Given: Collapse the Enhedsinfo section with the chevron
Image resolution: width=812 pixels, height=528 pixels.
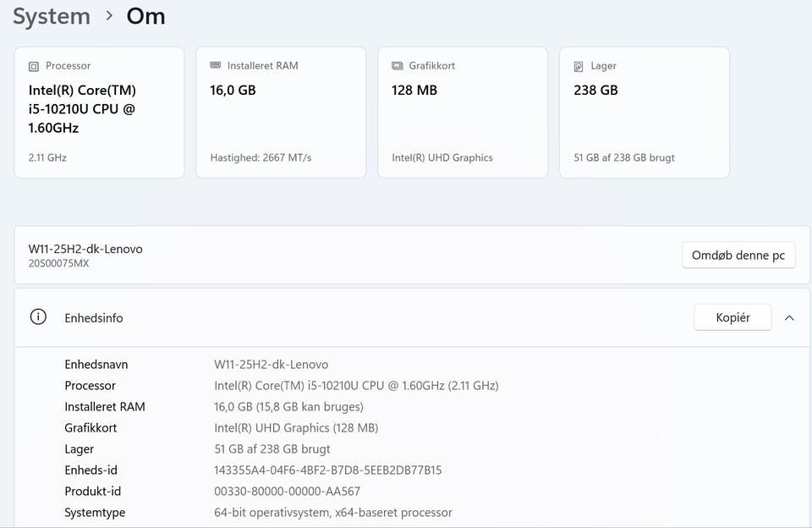Looking at the screenshot, I should 789,318.
